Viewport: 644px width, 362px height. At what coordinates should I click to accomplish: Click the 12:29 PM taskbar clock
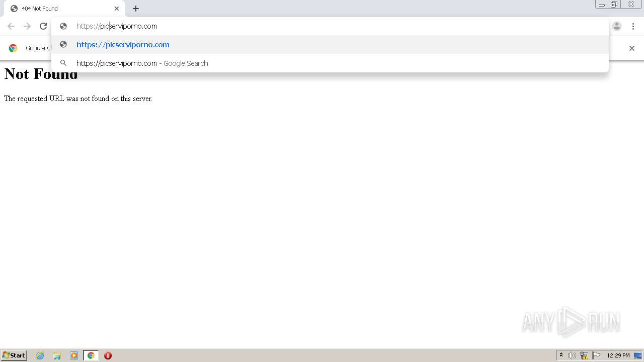[618, 355]
